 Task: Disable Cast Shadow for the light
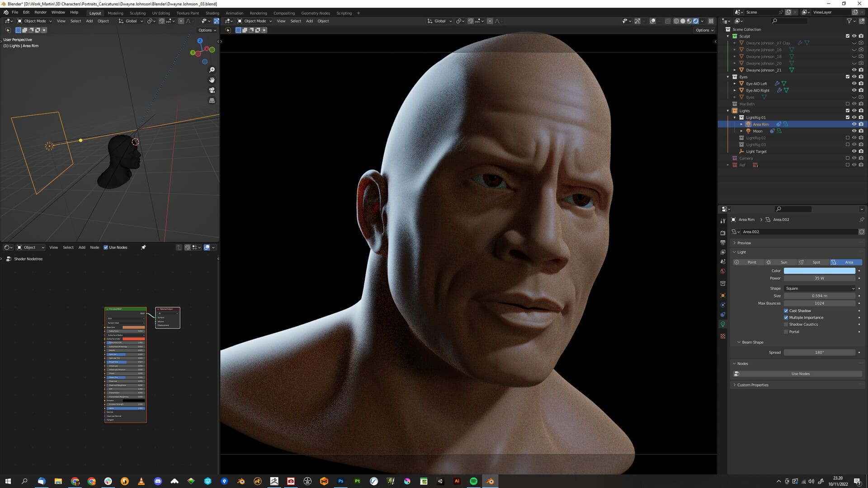tap(786, 310)
